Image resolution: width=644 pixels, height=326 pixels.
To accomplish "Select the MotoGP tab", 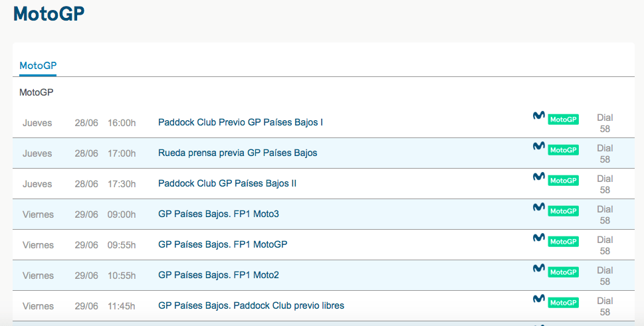I will tap(38, 66).
